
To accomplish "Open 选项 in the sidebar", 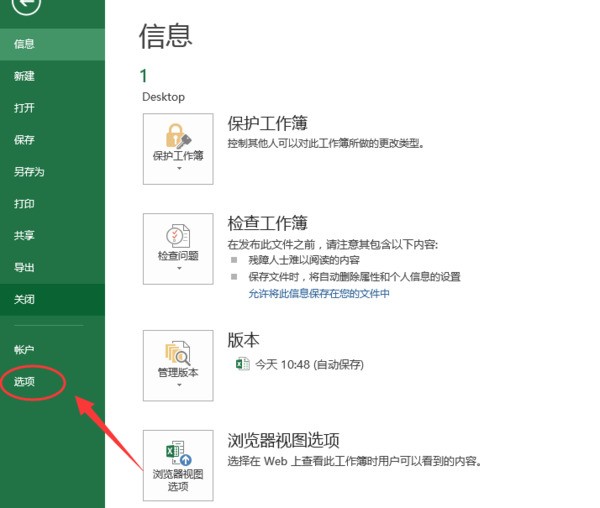I will point(24,382).
